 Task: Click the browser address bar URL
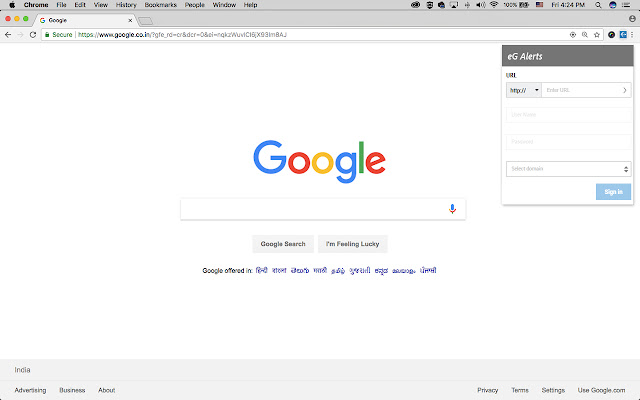coord(182,35)
